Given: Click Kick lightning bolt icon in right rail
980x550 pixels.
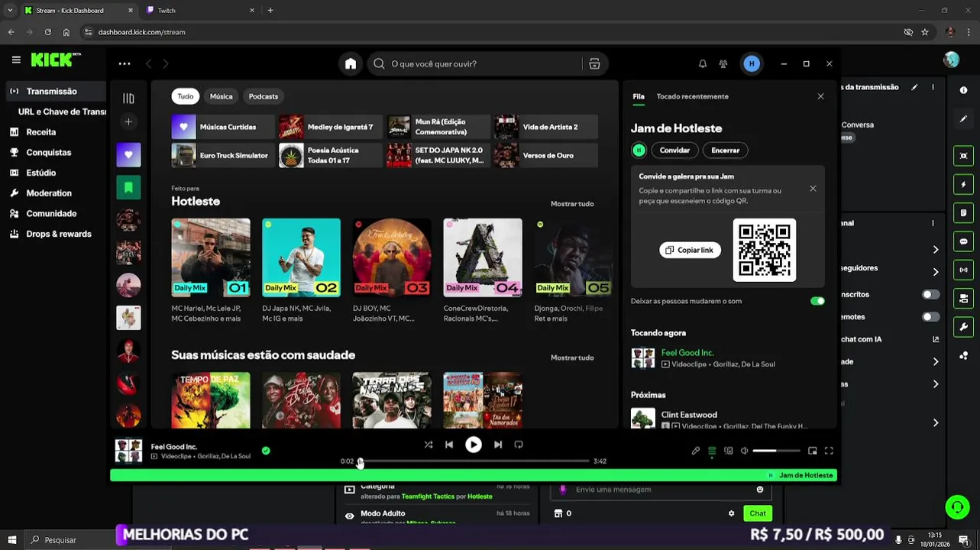Looking at the screenshot, I should tap(963, 184).
